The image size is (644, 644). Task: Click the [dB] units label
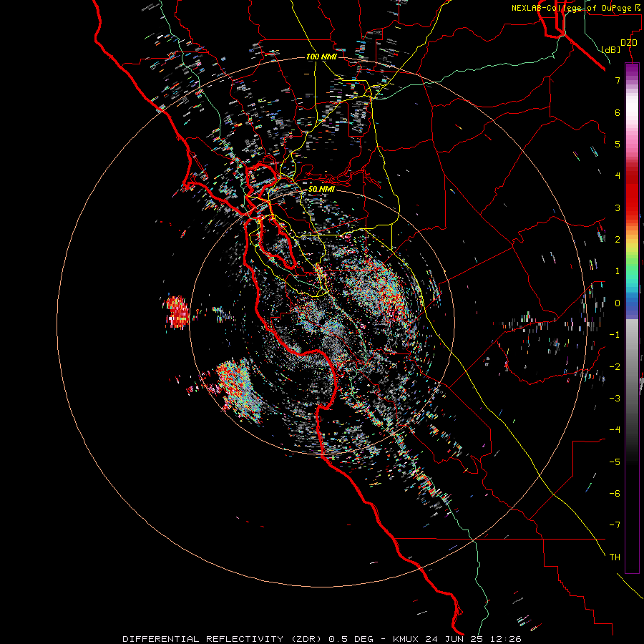click(610, 49)
